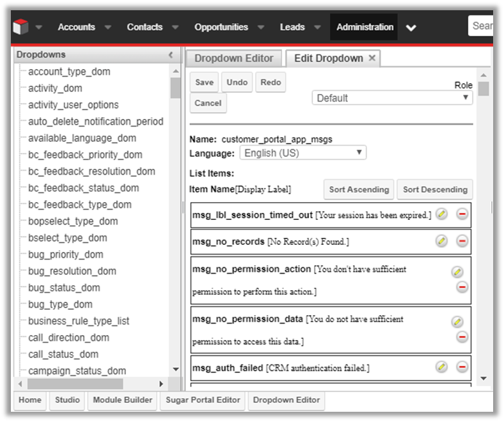Image resolution: width=504 pixels, height=422 pixels.
Task: Edit the msg_no_records item pencil icon
Action: click(442, 241)
